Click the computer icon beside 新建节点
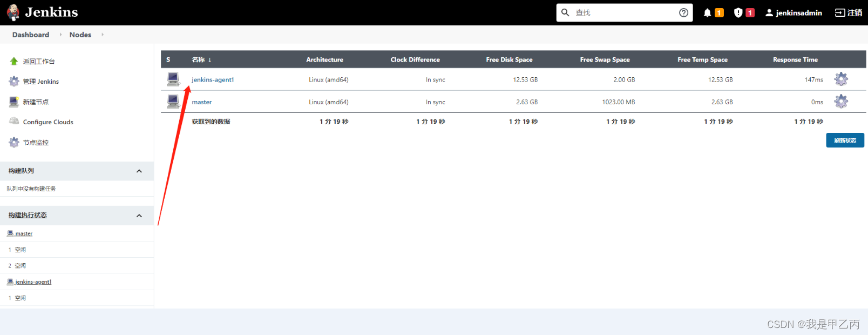This screenshot has height=335, width=868. point(14,102)
